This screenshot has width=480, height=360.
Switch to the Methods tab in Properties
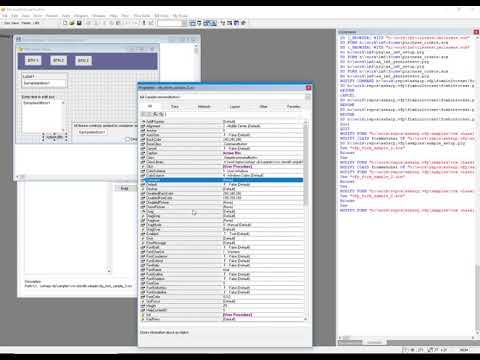204,106
